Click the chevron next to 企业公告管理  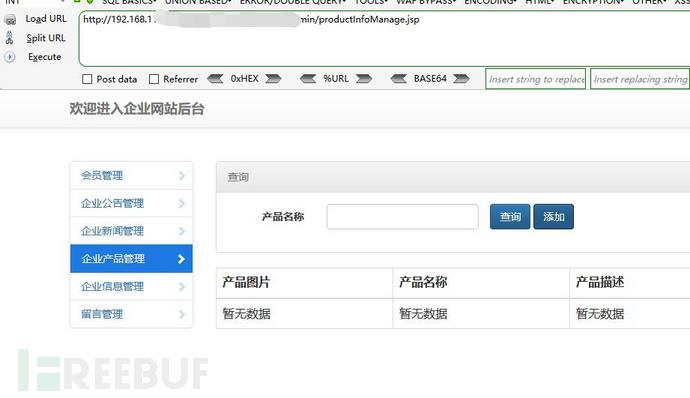pyautogui.click(x=182, y=203)
